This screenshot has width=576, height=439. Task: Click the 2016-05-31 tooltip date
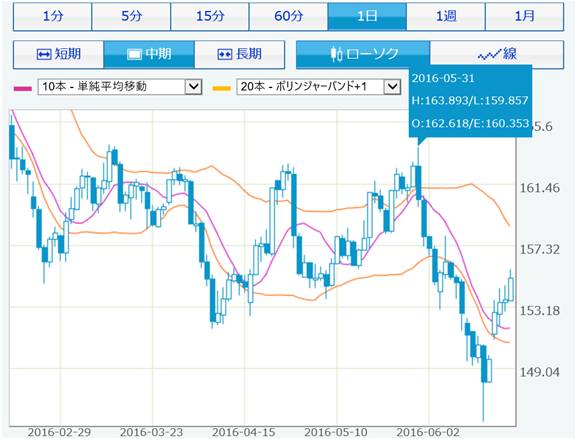coord(443,78)
